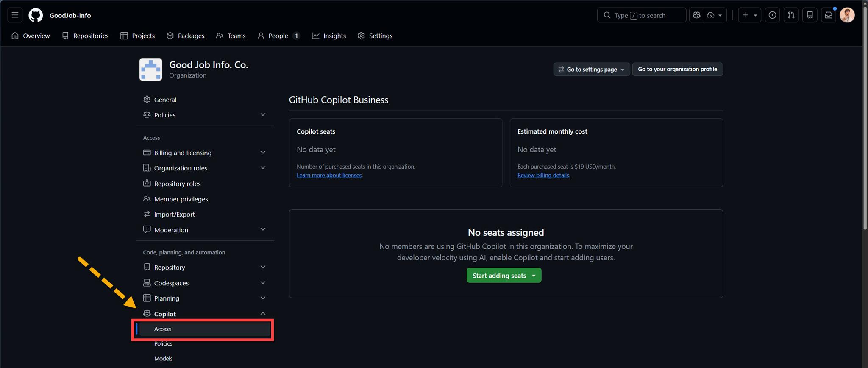
Task: Open the Go to settings page dropdown
Action: pyautogui.click(x=591, y=69)
